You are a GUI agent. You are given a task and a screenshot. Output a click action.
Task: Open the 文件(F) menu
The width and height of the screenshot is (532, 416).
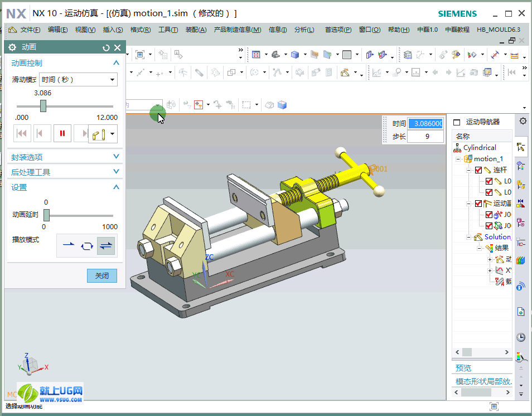30,30
